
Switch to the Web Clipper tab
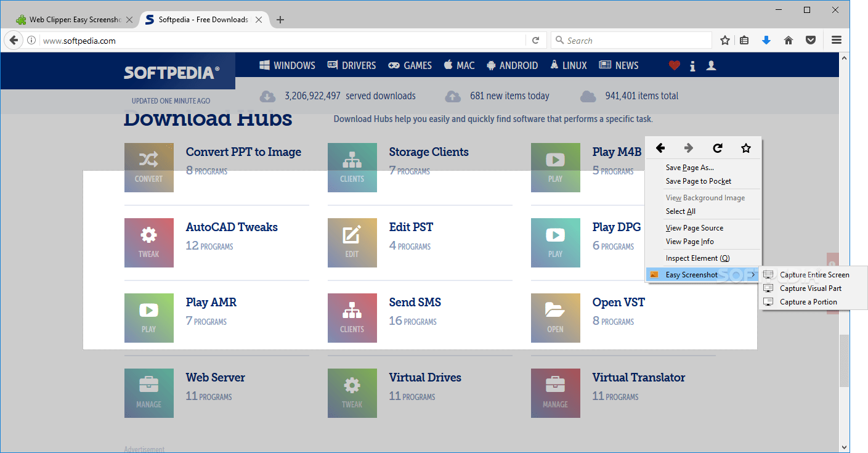tap(74, 20)
